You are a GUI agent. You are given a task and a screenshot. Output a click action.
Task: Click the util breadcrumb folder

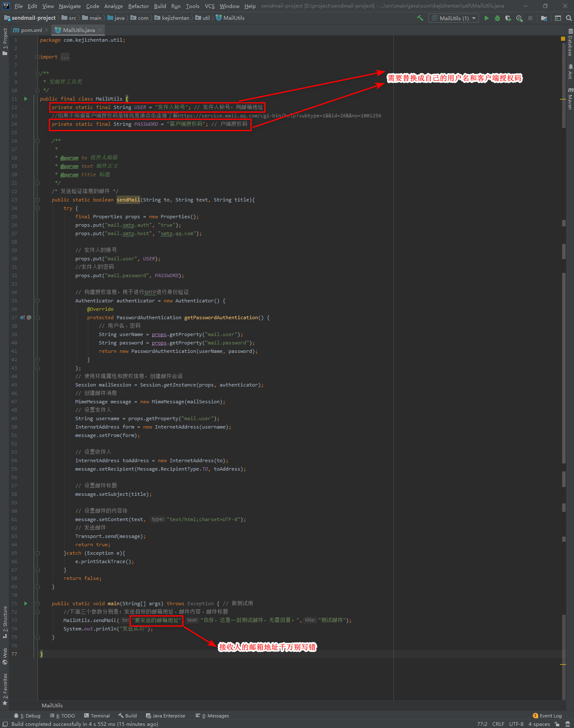coord(202,18)
